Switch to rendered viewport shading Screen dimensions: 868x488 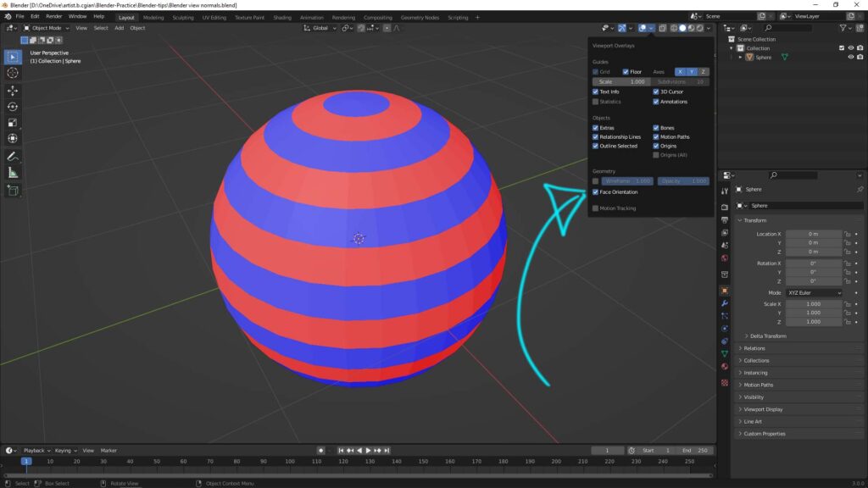(700, 28)
